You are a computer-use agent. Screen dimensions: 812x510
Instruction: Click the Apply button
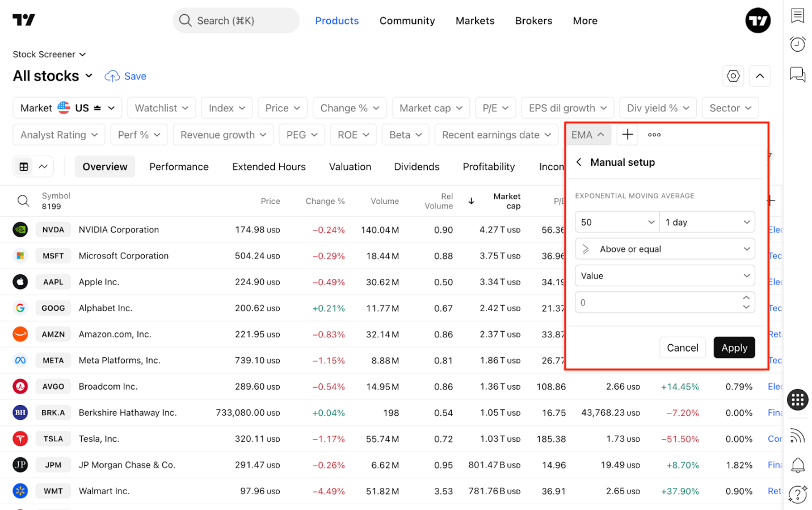734,348
